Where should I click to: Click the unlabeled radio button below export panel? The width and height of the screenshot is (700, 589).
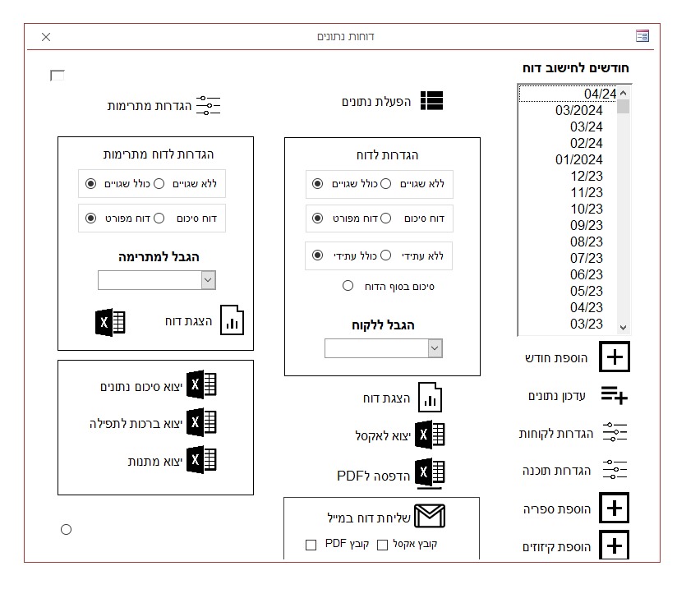66,530
